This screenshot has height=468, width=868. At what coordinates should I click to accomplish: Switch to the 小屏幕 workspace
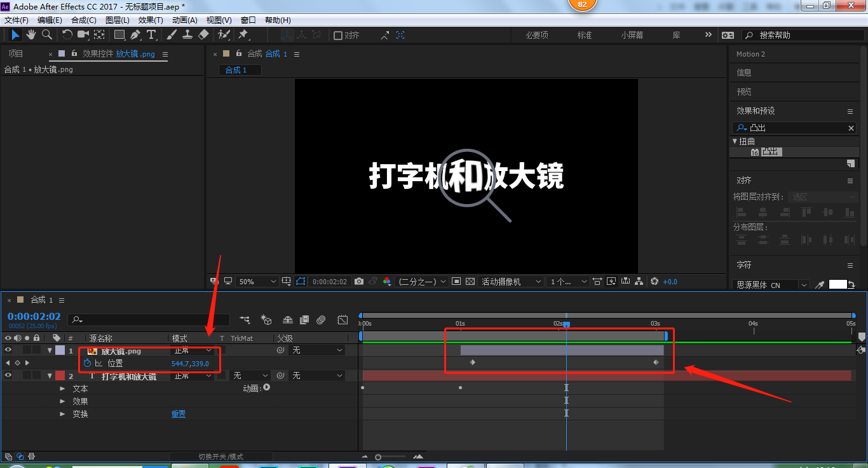(632, 35)
